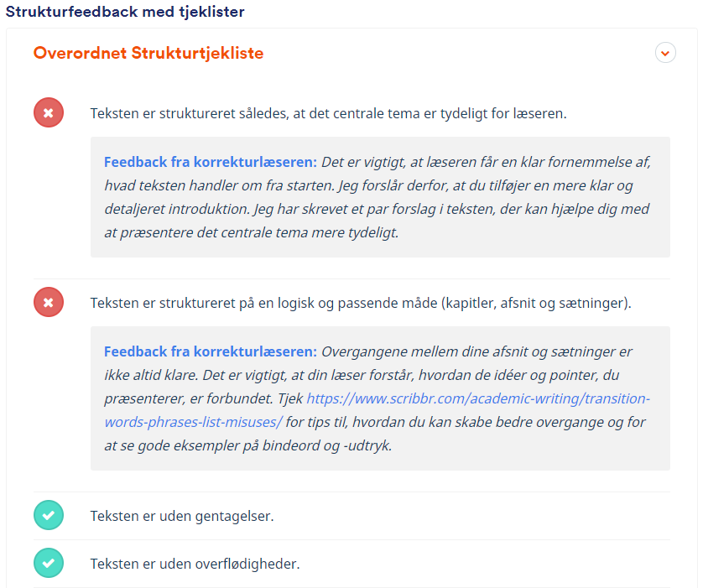Click 'Feedback fra korrekturlæseren' label about overgangene
This screenshot has height=588, width=703.
point(211,351)
